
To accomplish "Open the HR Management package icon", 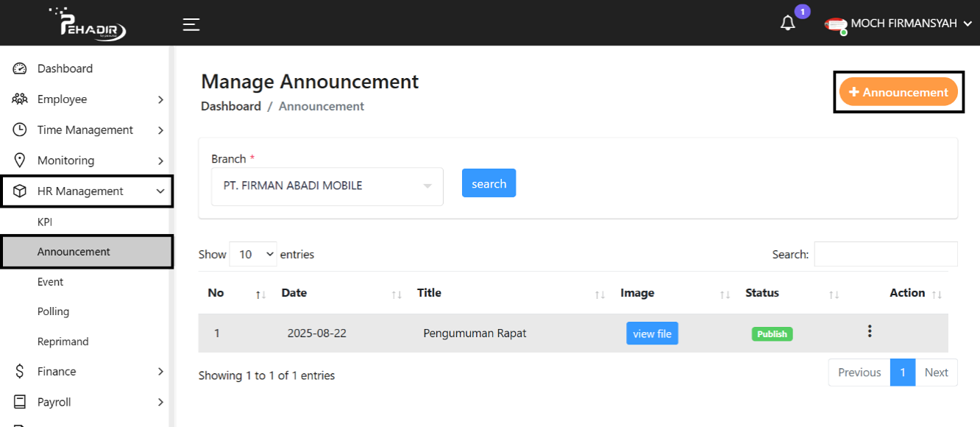I will click(x=18, y=191).
